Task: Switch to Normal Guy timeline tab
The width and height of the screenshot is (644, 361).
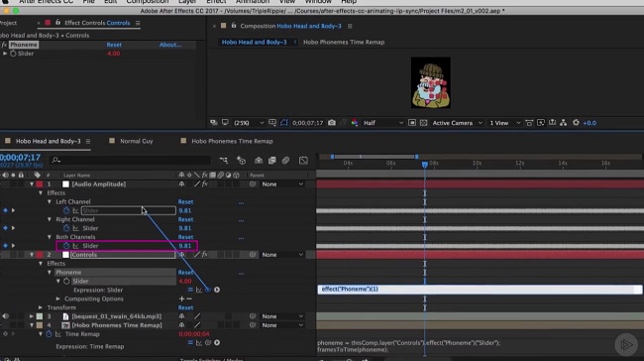Action: 137,141
